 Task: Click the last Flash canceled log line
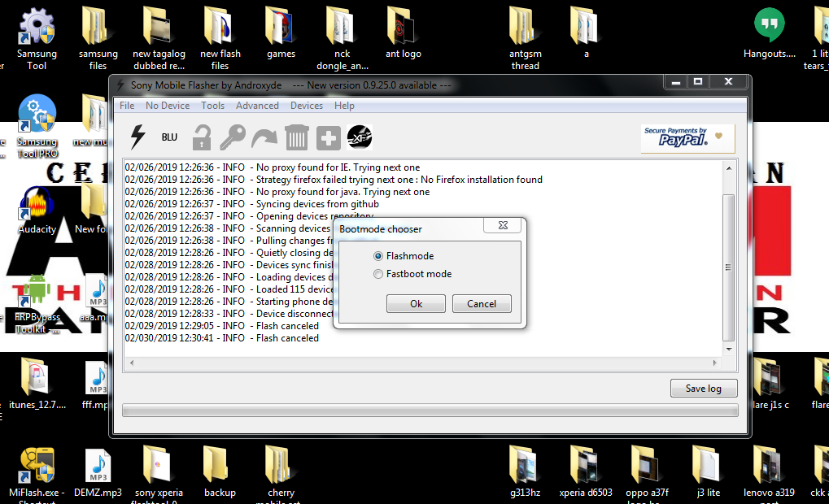pyautogui.click(x=222, y=338)
